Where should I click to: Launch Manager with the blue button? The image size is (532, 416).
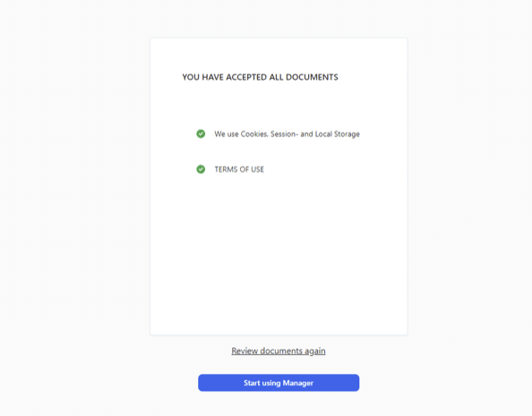coord(279,383)
